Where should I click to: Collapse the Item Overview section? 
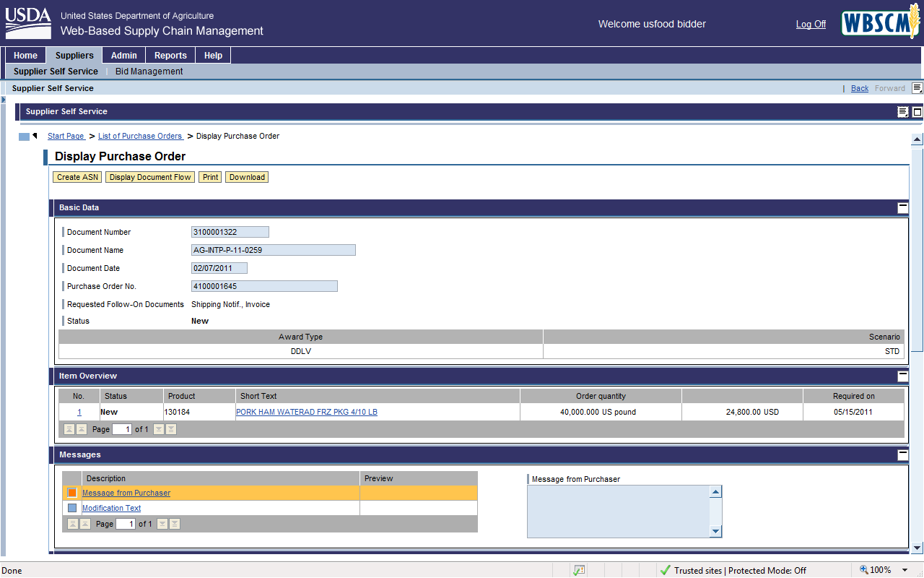tap(902, 376)
